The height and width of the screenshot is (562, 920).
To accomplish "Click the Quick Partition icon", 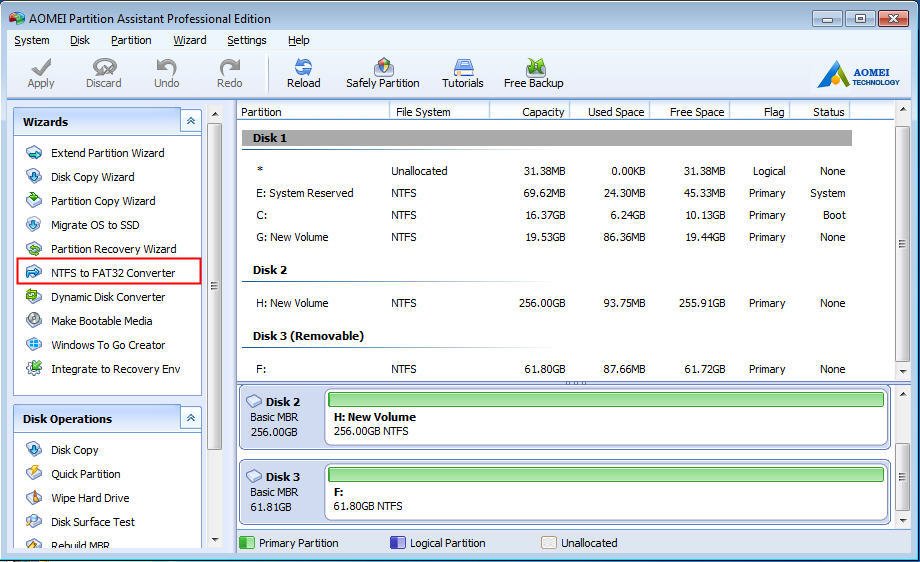I will [x=34, y=473].
